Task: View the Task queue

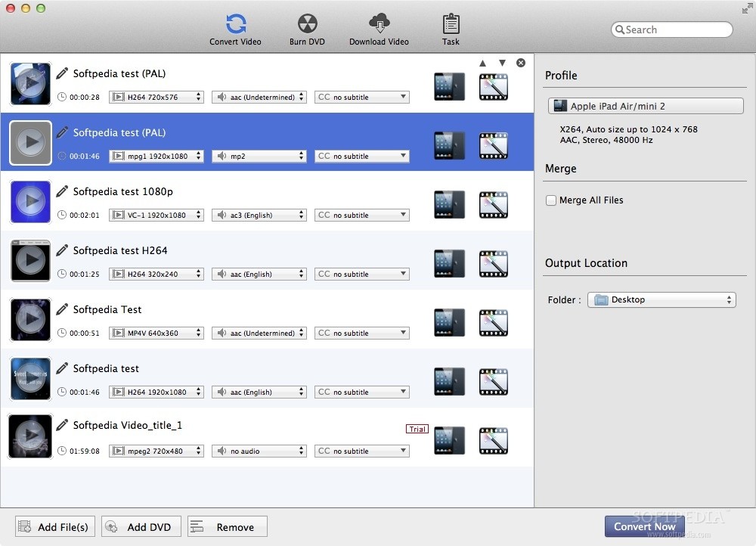Action: pos(451,28)
